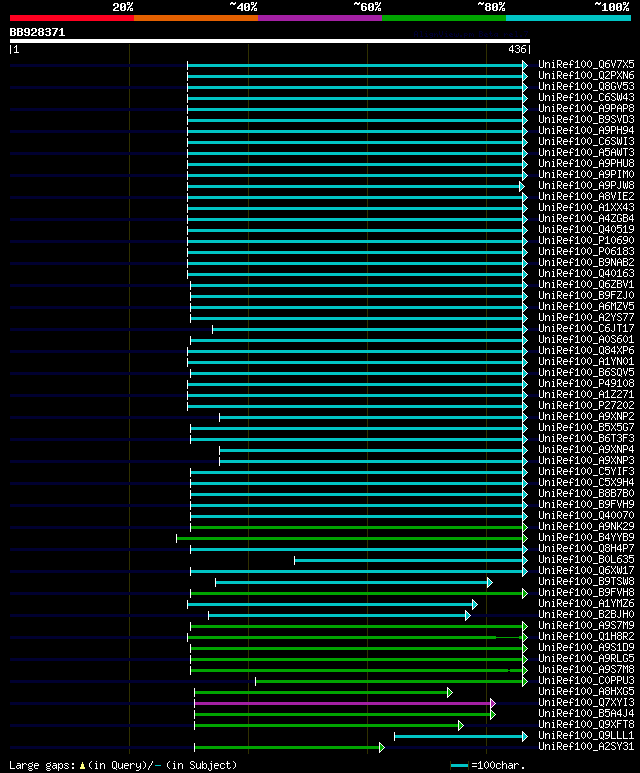Select label UniRef100_Q40163
Image resolution: width=640 pixels, height=773 pixels.
[x=586, y=274]
